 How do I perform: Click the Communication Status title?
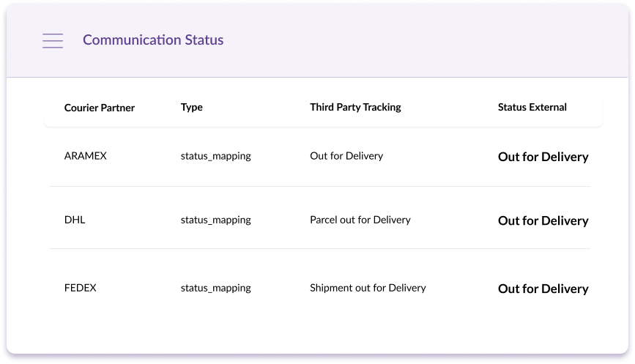(153, 40)
